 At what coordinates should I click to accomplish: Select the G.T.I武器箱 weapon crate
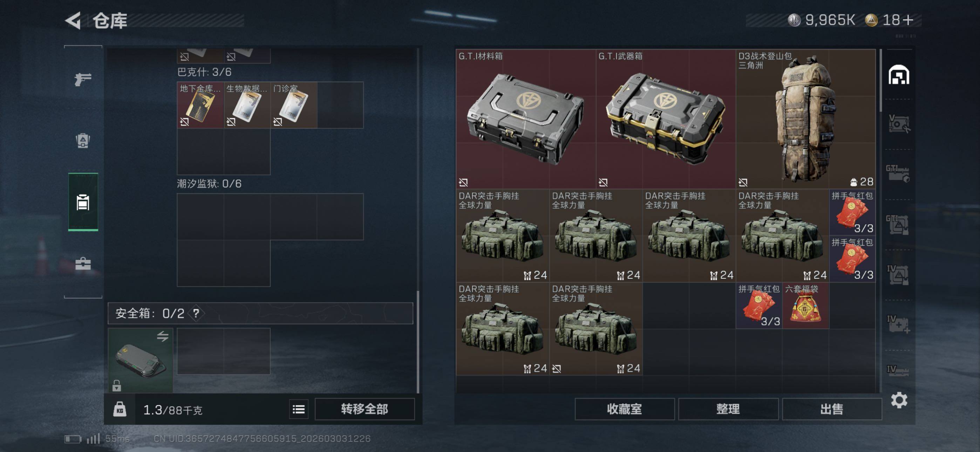point(666,119)
